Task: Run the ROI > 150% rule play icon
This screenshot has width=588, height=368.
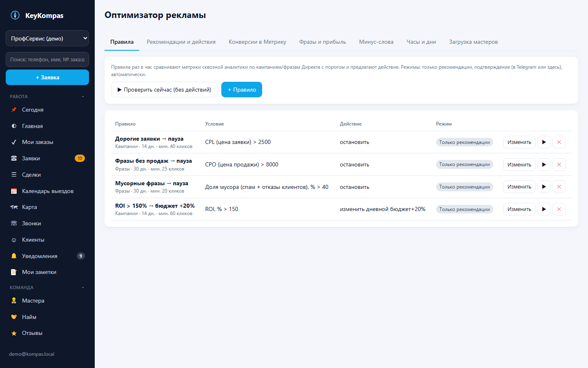Action: (x=544, y=209)
